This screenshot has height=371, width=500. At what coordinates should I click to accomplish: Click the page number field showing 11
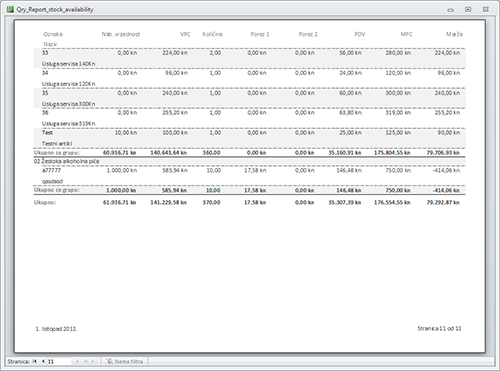59,361
